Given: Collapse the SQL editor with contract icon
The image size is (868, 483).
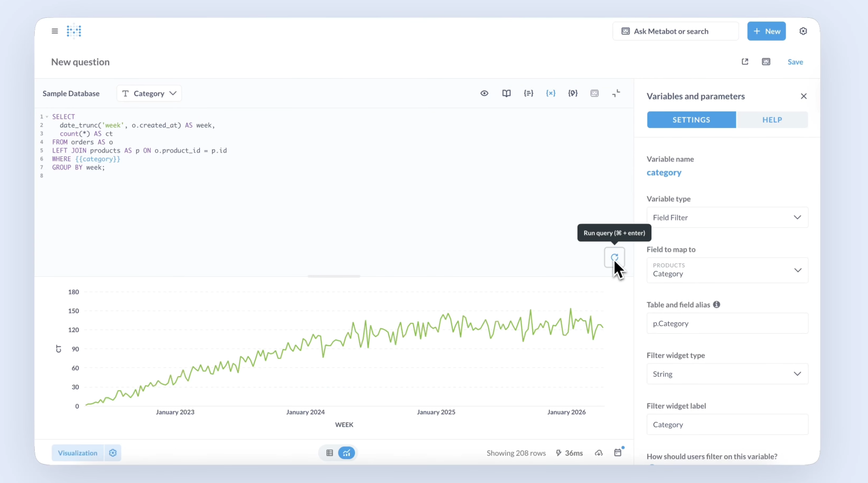Looking at the screenshot, I should point(616,93).
